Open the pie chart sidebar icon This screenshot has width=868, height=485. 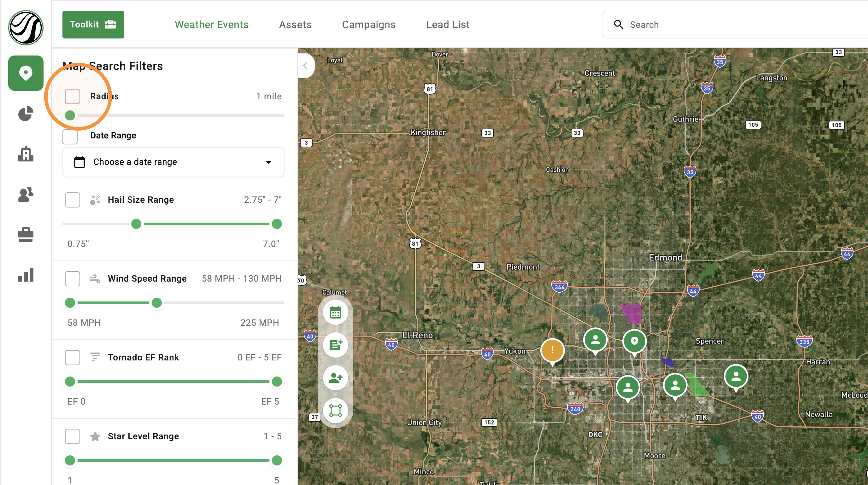(26, 114)
